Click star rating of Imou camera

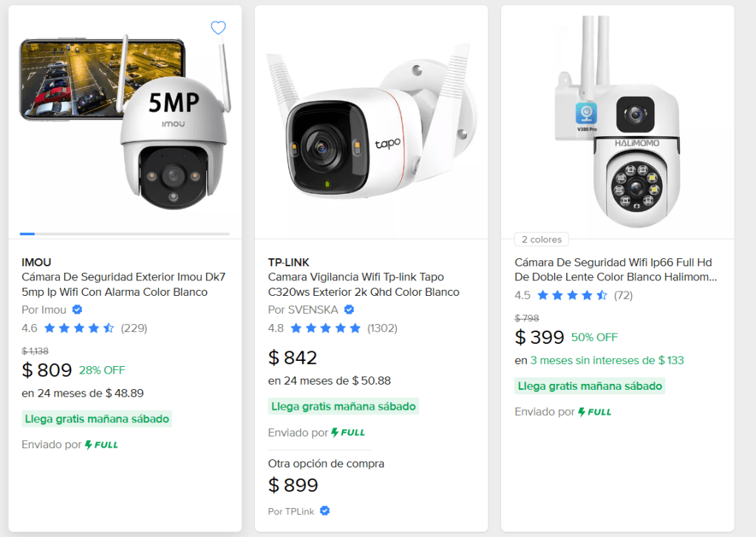(78, 328)
